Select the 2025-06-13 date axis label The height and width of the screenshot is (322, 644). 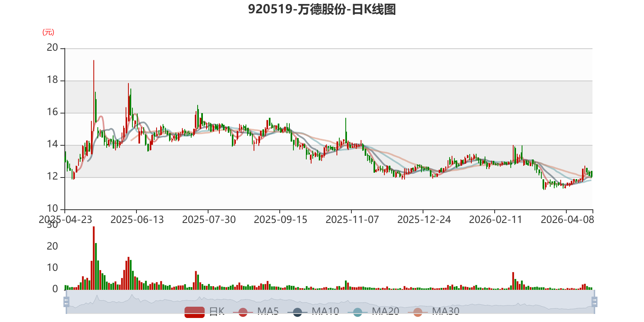[x=137, y=220]
